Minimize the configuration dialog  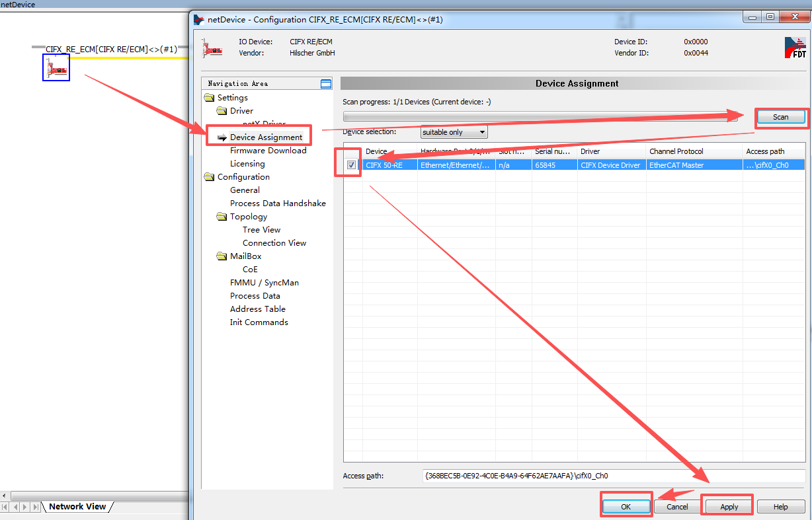click(x=752, y=17)
